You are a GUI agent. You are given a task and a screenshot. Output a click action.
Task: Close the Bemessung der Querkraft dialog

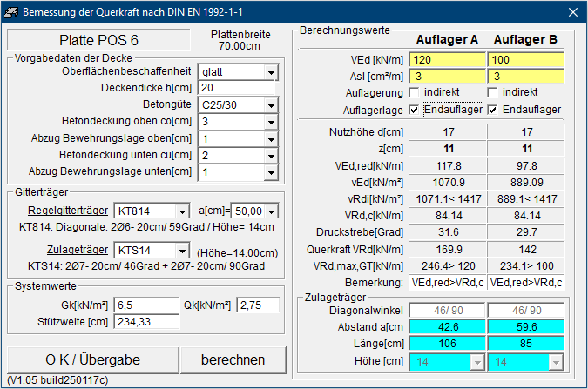pyautogui.click(x=572, y=12)
